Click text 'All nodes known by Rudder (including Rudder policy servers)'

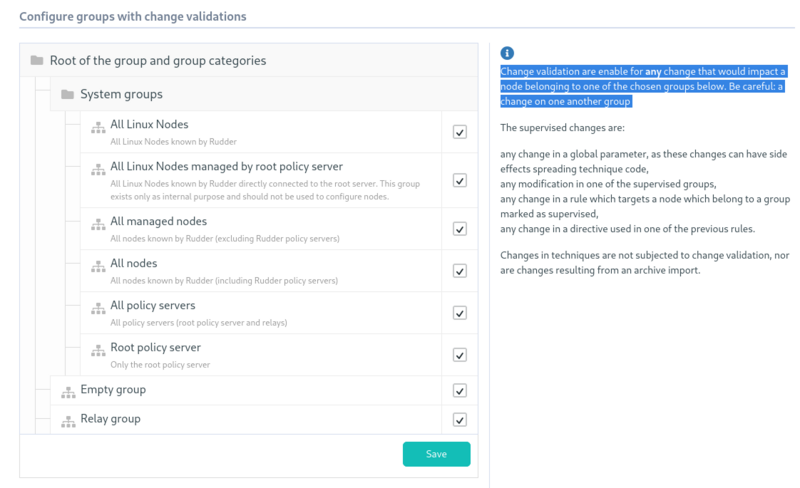point(224,280)
